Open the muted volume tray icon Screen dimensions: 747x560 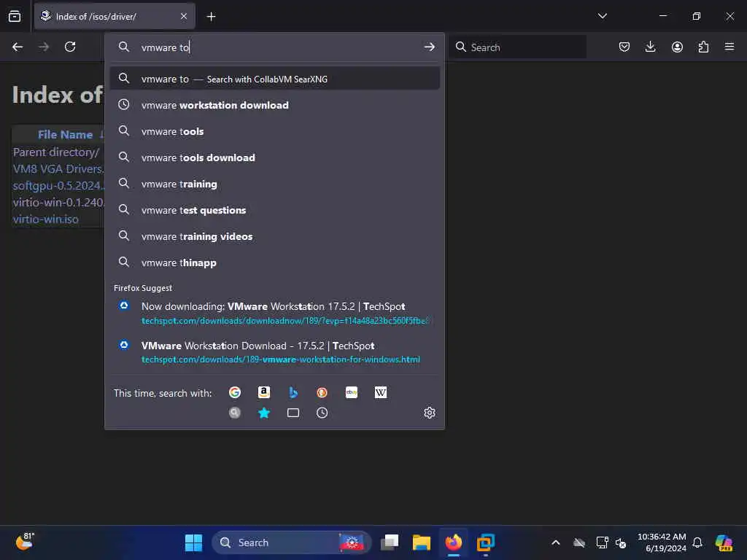click(621, 542)
